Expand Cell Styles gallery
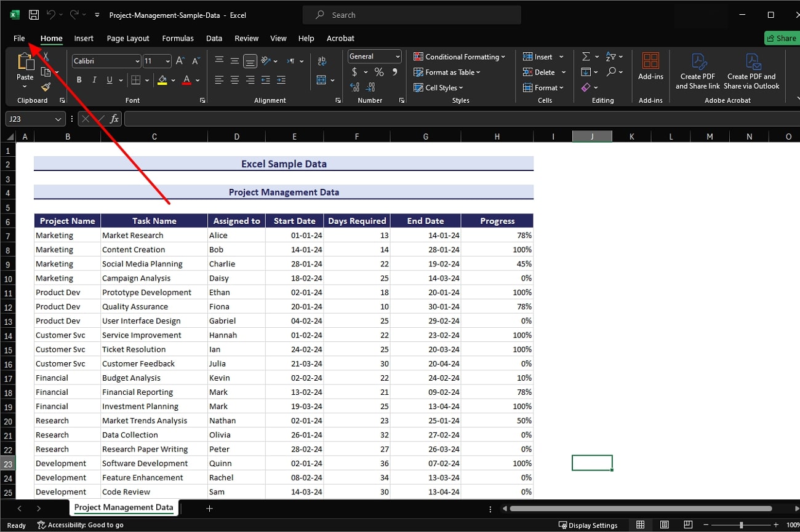Viewport: 800px width, 532px height. (x=438, y=87)
